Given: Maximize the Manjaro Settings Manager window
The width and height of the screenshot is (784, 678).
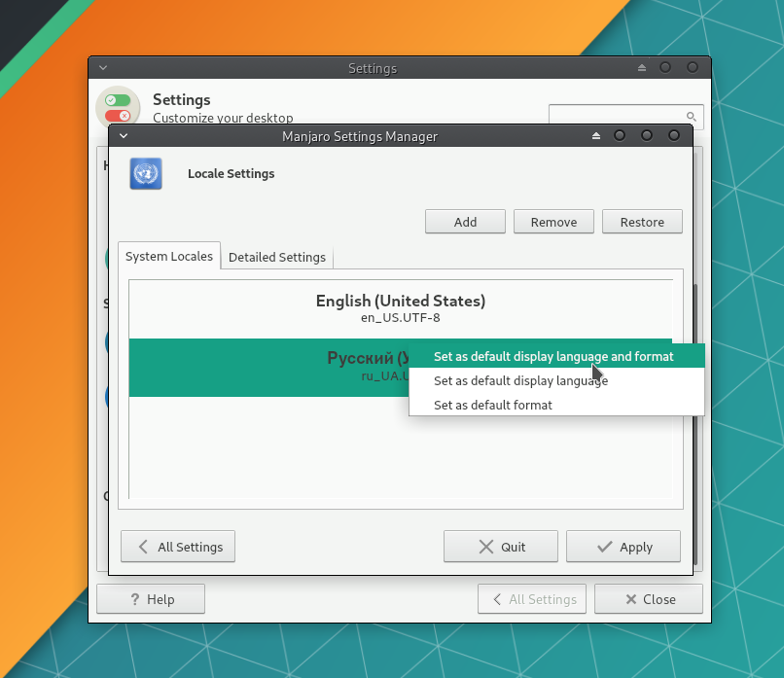Looking at the screenshot, I should (x=647, y=135).
